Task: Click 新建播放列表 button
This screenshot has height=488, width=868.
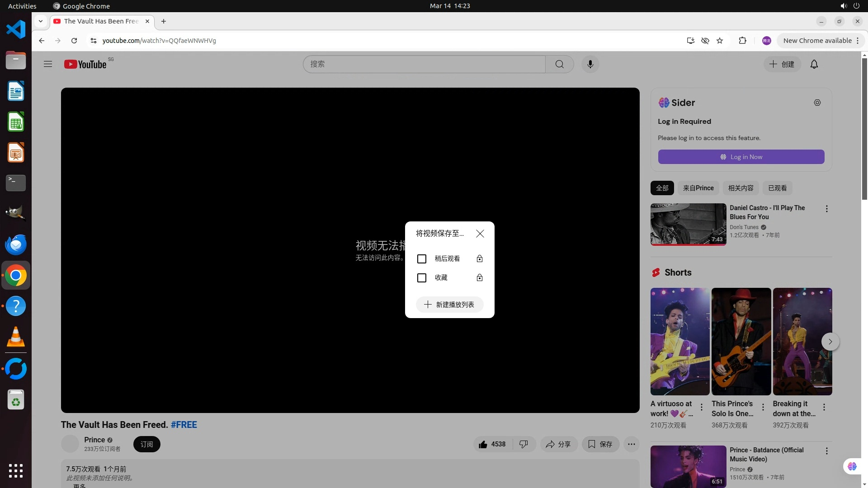Action: click(x=449, y=305)
